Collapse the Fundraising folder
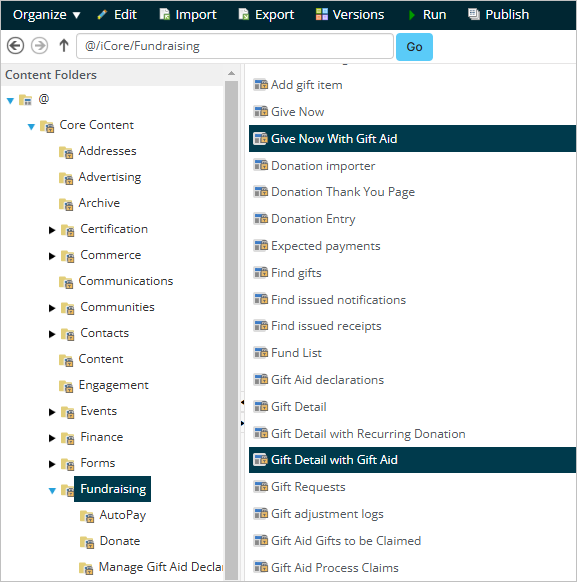 (52, 491)
